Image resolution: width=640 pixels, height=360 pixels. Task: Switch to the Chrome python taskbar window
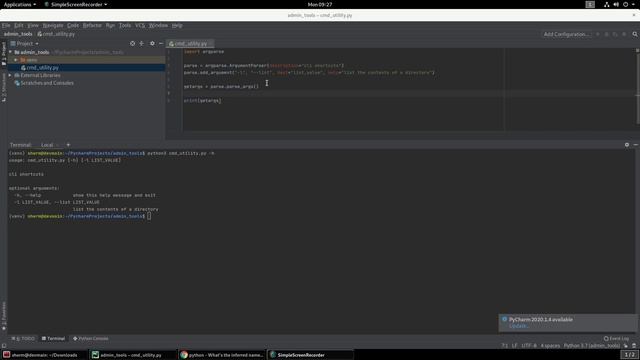[x=222, y=355]
